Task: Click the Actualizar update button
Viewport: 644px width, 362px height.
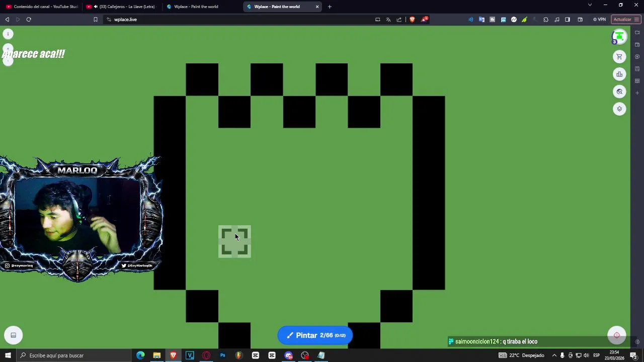Action: pyautogui.click(x=626, y=20)
